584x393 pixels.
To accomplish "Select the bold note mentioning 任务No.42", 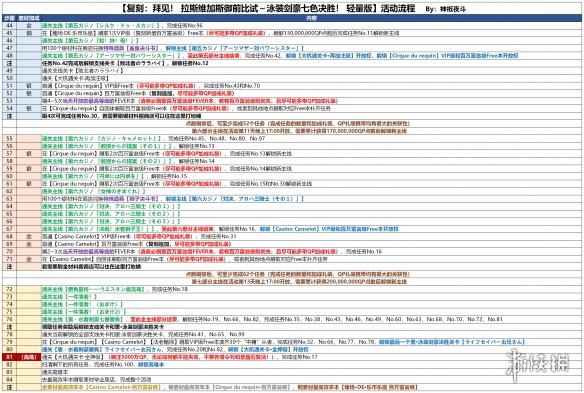I will point(125,63).
